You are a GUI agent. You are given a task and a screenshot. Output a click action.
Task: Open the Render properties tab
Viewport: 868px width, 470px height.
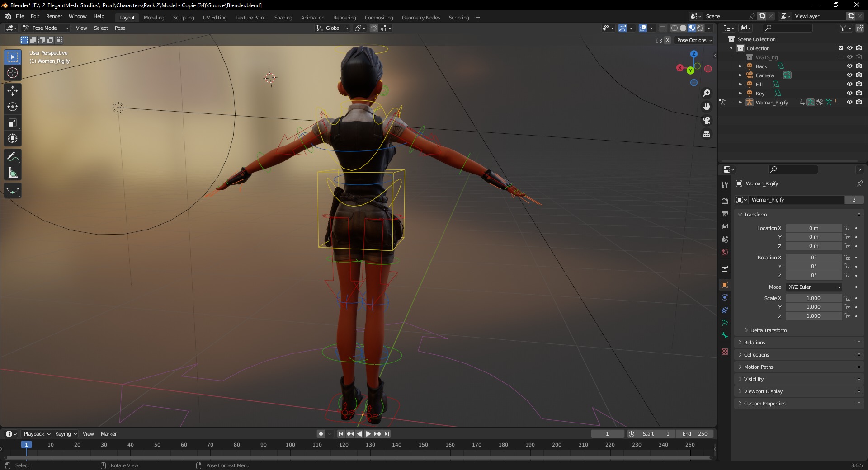(725, 201)
